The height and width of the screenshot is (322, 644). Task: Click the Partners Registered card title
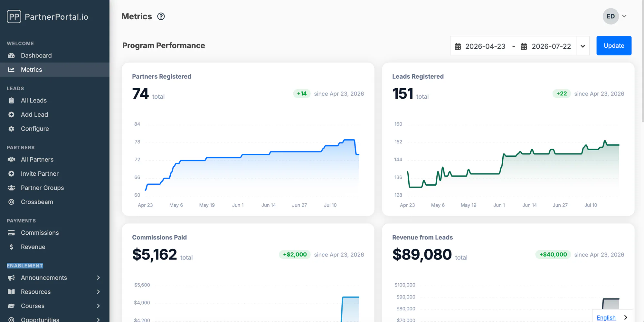(162, 76)
